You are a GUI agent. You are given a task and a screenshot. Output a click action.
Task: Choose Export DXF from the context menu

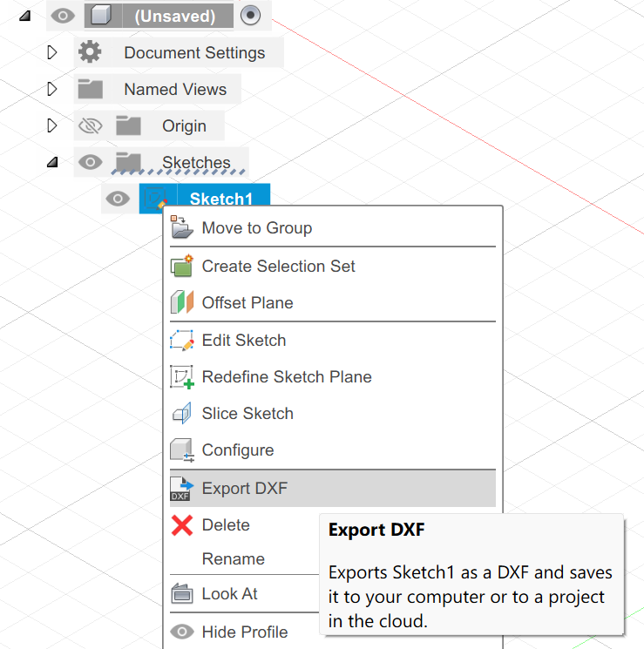pos(245,489)
